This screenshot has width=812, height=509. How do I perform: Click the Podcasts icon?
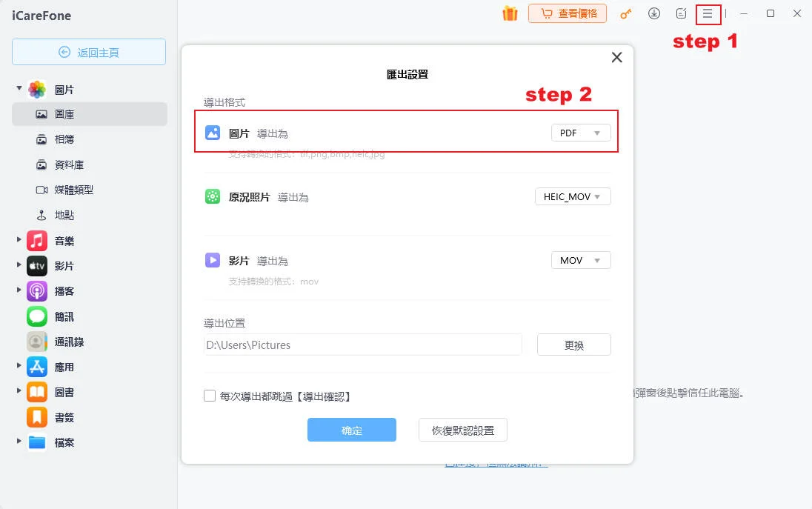37,291
